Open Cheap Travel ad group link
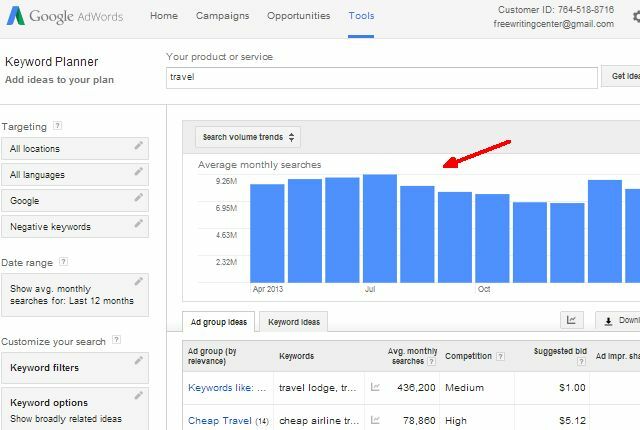Viewport: 640px width, 430px height. 220,421
